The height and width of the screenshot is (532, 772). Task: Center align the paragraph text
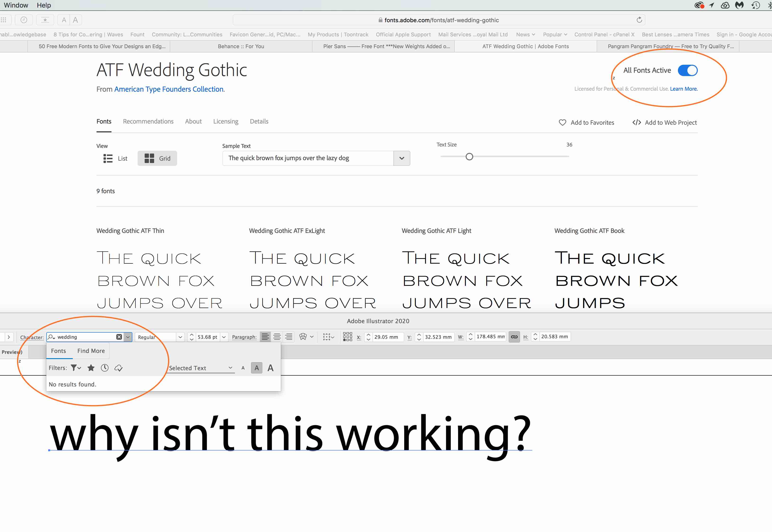pyautogui.click(x=277, y=337)
